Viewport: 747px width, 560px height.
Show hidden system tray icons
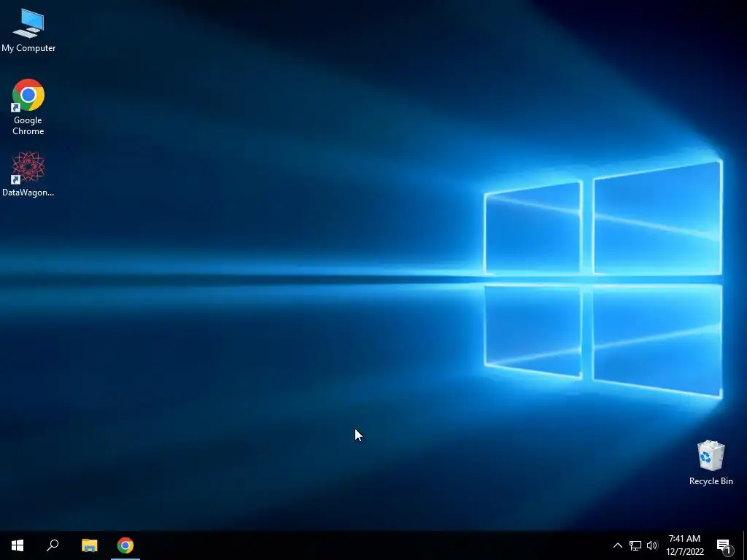[x=617, y=545]
